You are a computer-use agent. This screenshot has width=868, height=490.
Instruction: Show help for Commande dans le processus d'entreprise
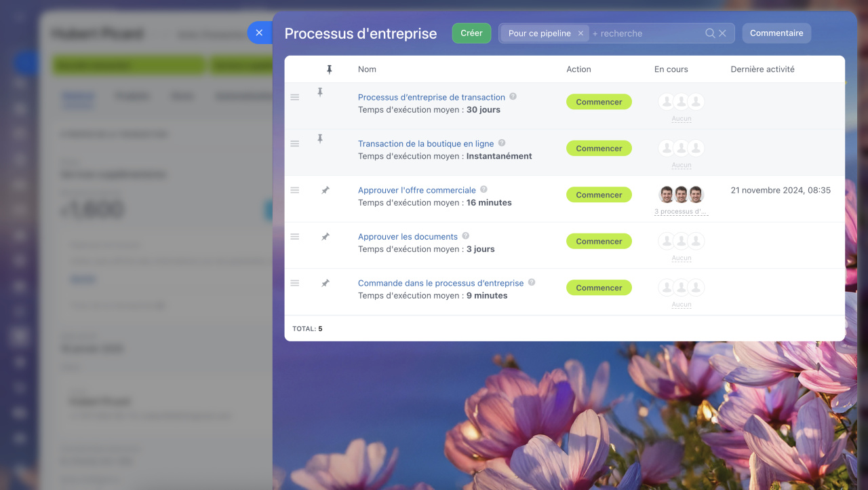(x=532, y=282)
